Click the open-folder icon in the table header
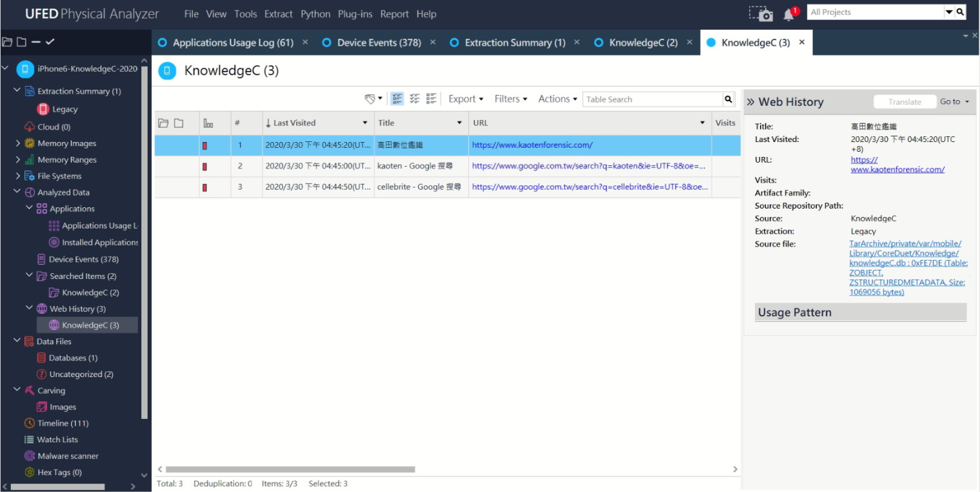Screen dimensions: 980x492 click(163, 123)
